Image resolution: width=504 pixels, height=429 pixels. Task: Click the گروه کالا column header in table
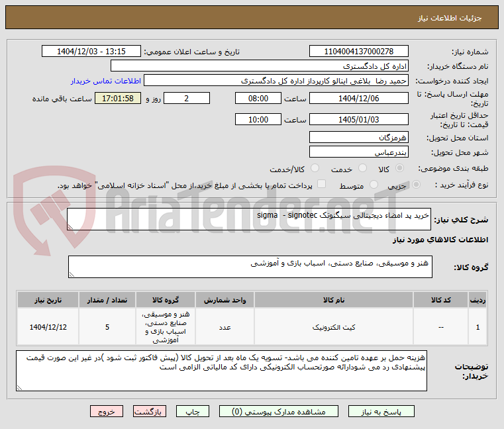[165, 300]
